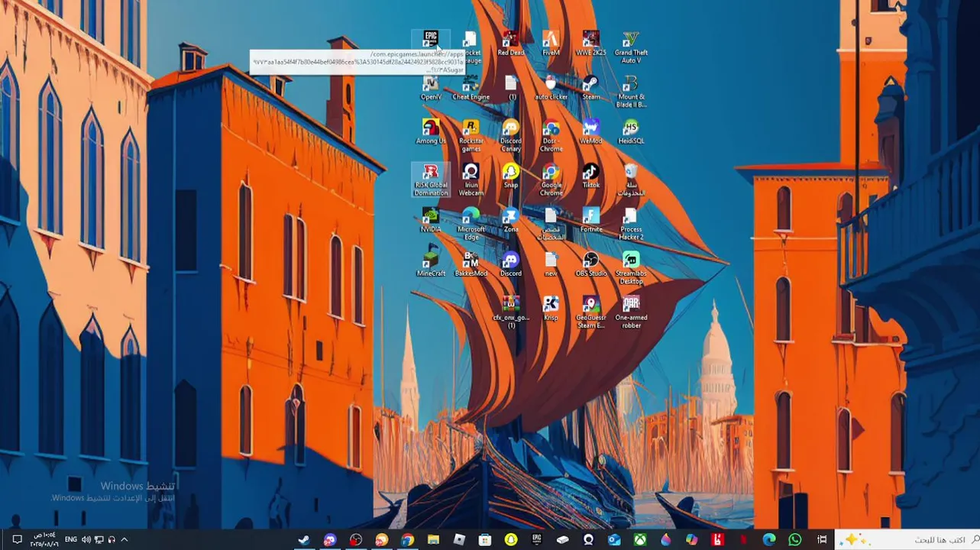The image size is (980, 550).
Task: Select the Among Us desktop icon
Action: tap(431, 131)
